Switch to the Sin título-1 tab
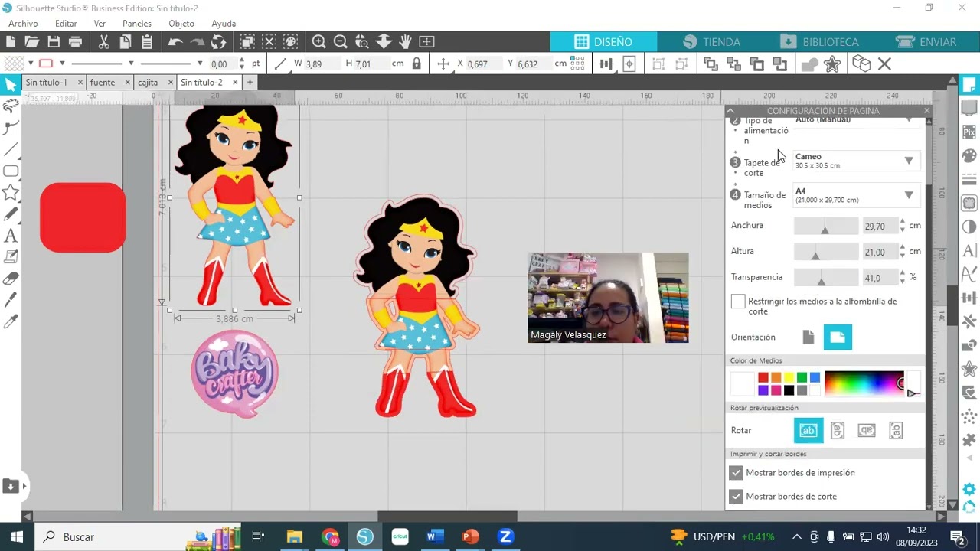This screenshot has width=980, height=551. pos(47,83)
